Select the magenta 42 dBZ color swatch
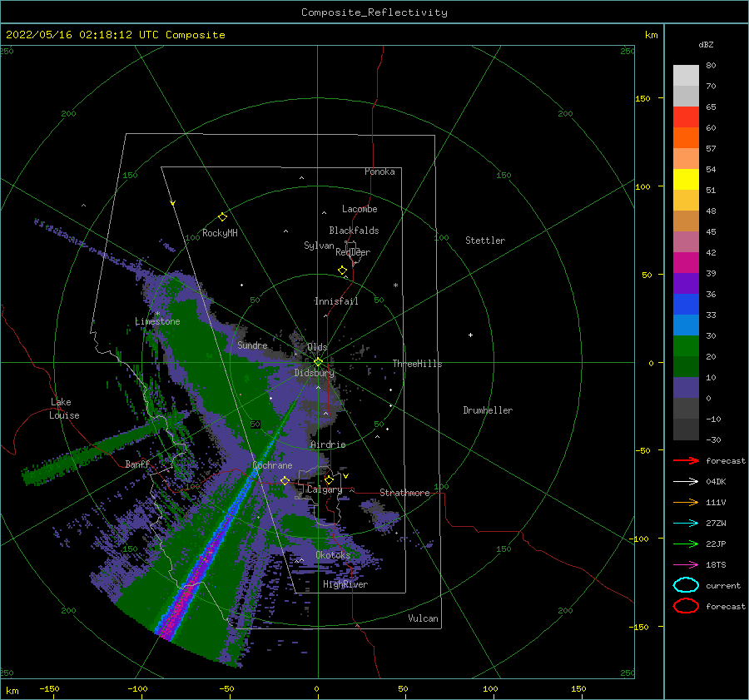Viewport: 749px width, 700px height. point(686,262)
